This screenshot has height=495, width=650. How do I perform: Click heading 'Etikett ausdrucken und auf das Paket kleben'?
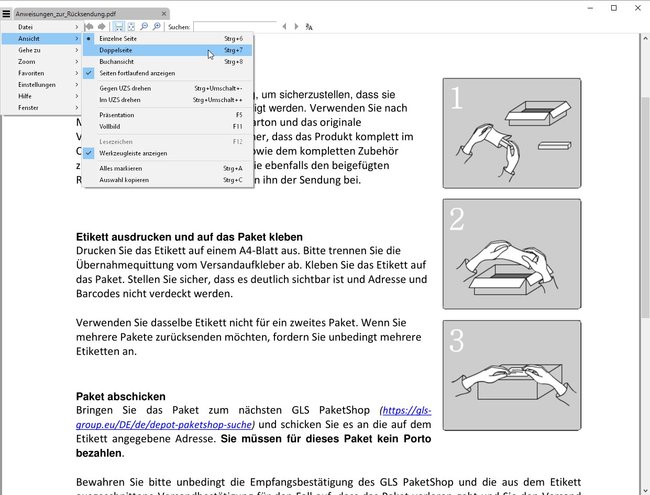(189, 237)
